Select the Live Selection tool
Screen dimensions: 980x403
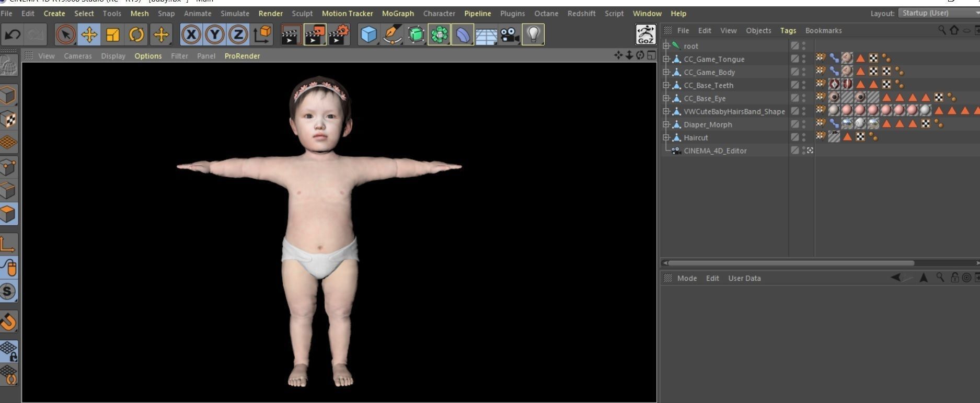(65, 35)
